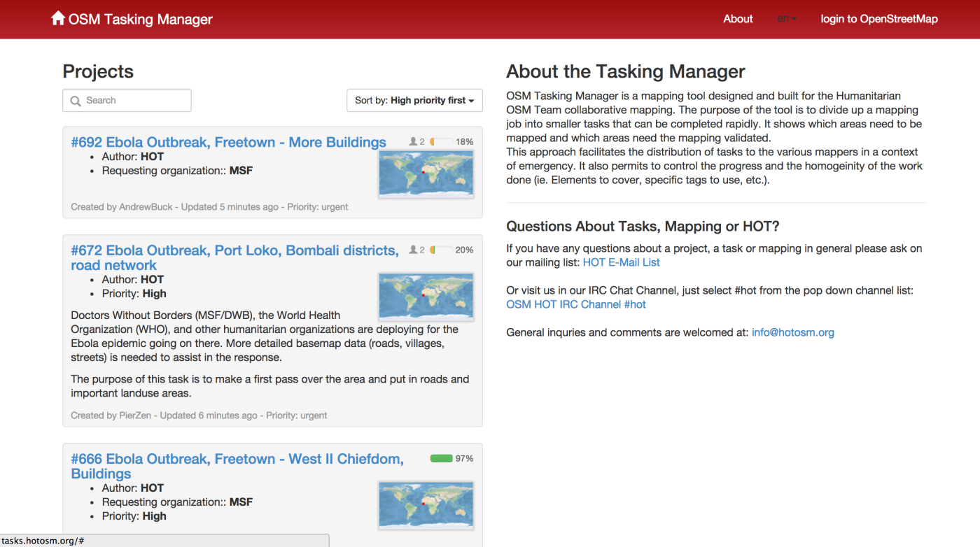The image size is (980, 547).
Task: Click login to OpenStreetMap
Action: [x=879, y=19]
